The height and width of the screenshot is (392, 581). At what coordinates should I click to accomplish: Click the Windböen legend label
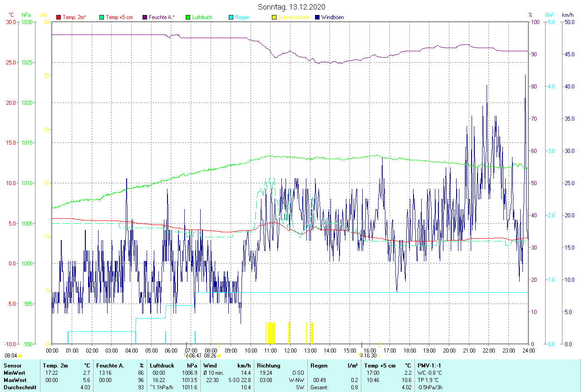point(332,17)
